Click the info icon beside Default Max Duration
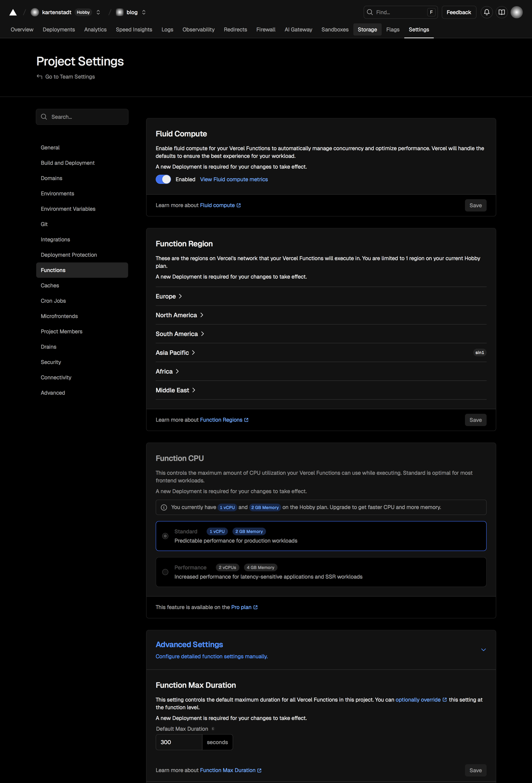 (213, 729)
